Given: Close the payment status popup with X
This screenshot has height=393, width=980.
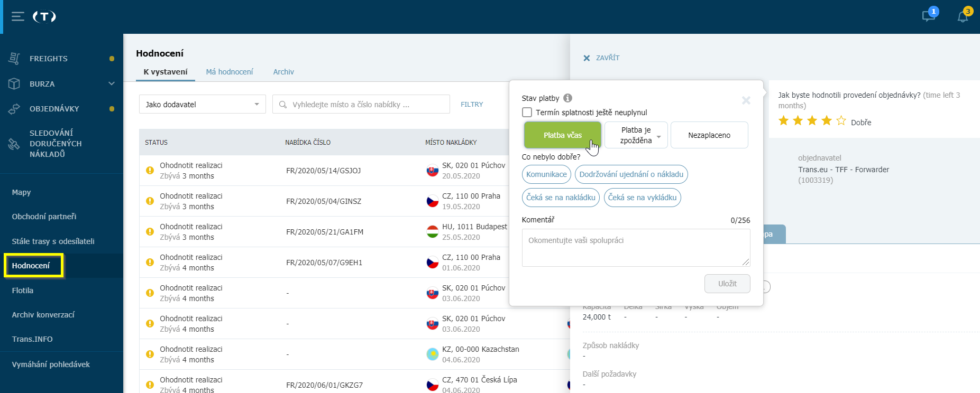Looking at the screenshot, I should [x=746, y=100].
